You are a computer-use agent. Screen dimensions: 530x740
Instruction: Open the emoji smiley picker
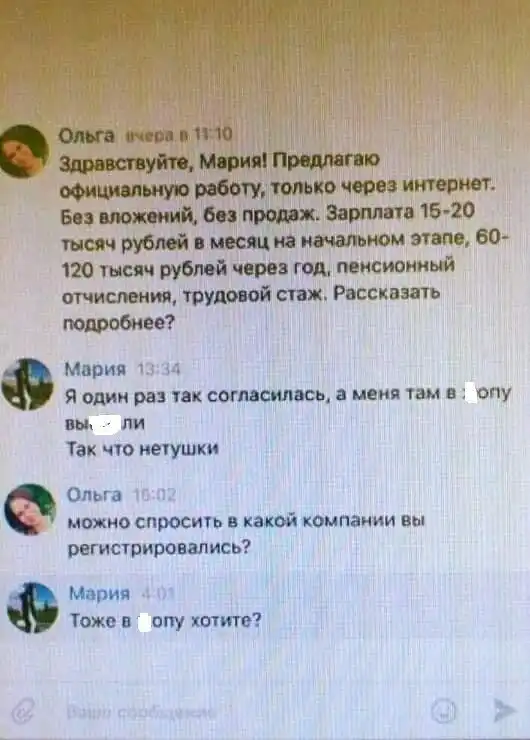444,711
